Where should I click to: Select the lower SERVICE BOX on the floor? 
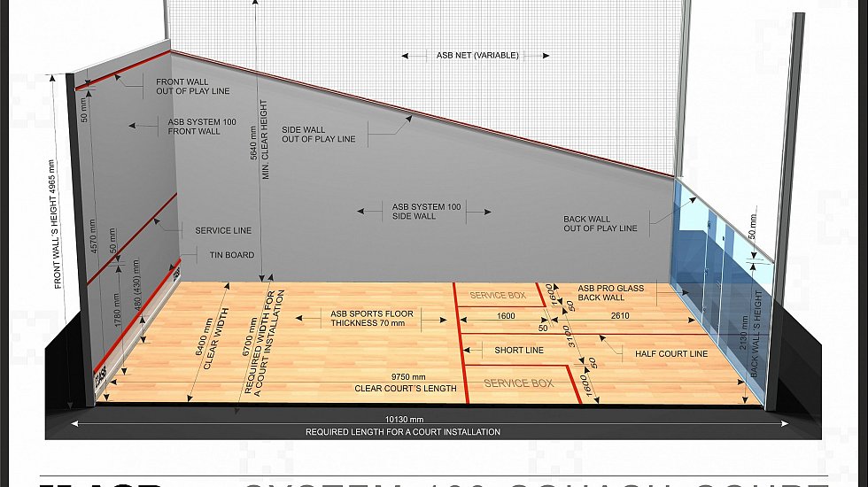(x=518, y=383)
